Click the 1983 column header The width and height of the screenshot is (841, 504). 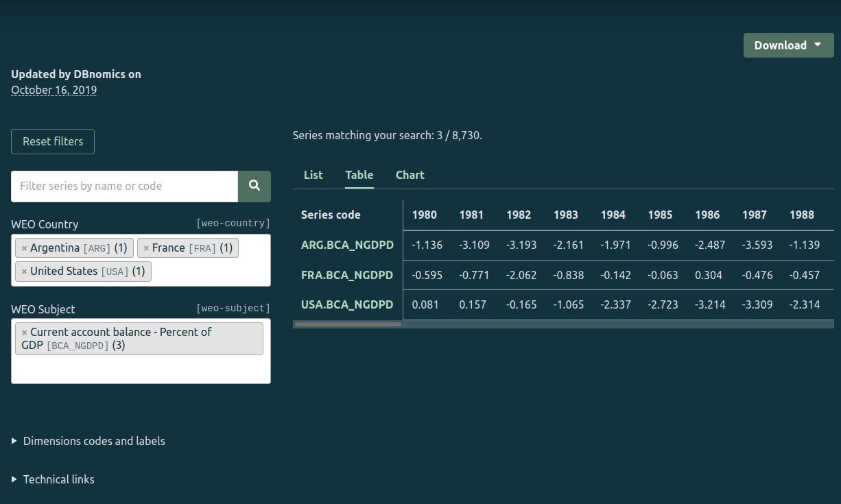tap(566, 215)
